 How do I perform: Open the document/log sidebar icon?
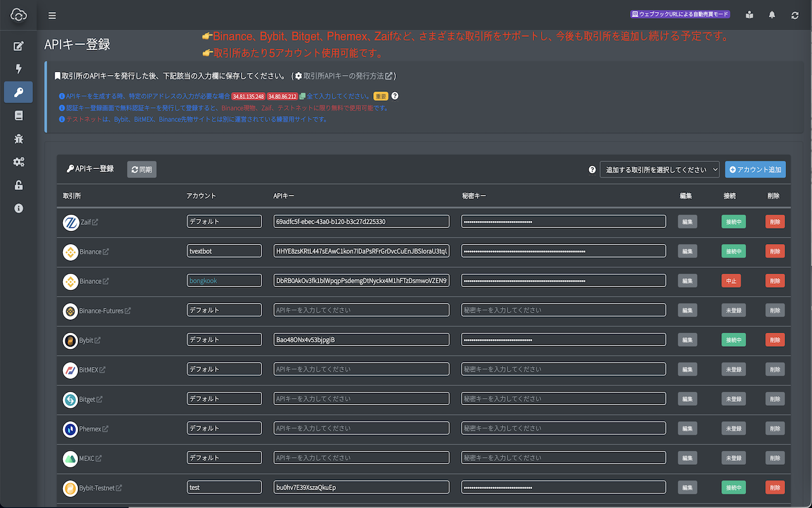(18, 115)
